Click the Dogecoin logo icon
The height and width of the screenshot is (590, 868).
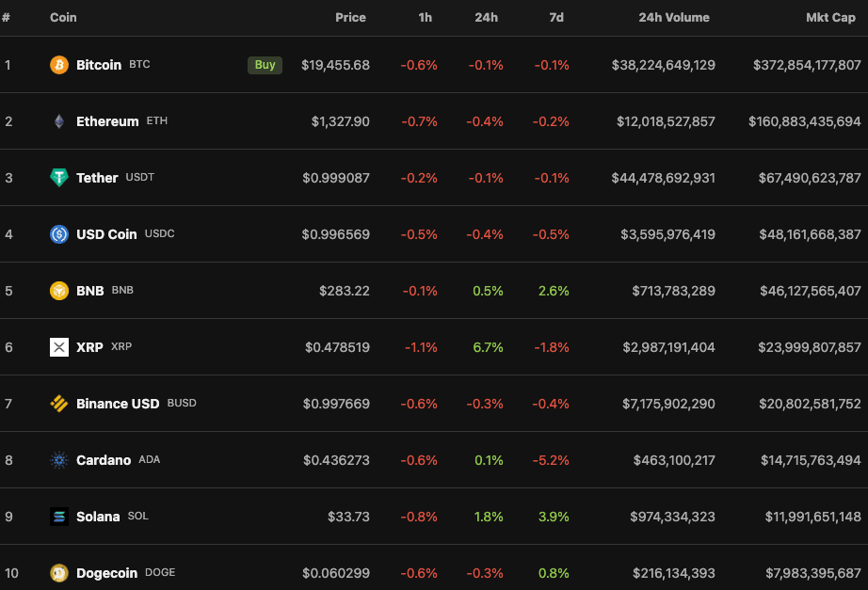pos(59,573)
